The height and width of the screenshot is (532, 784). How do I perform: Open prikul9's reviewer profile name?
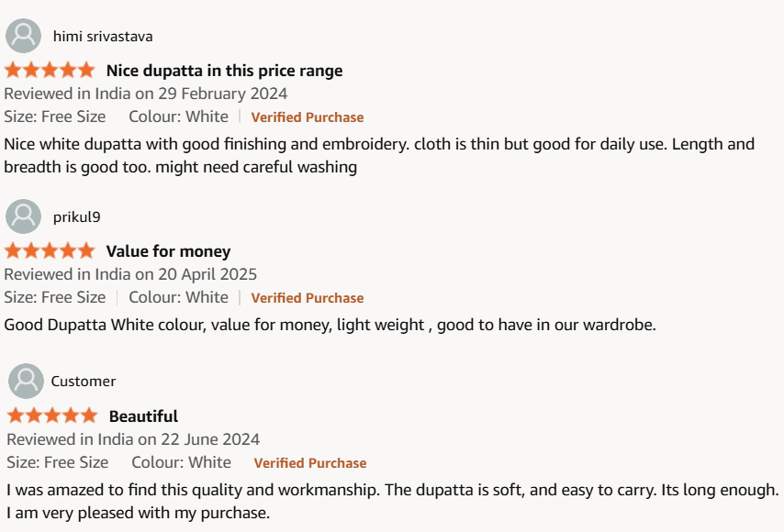pos(77,217)
